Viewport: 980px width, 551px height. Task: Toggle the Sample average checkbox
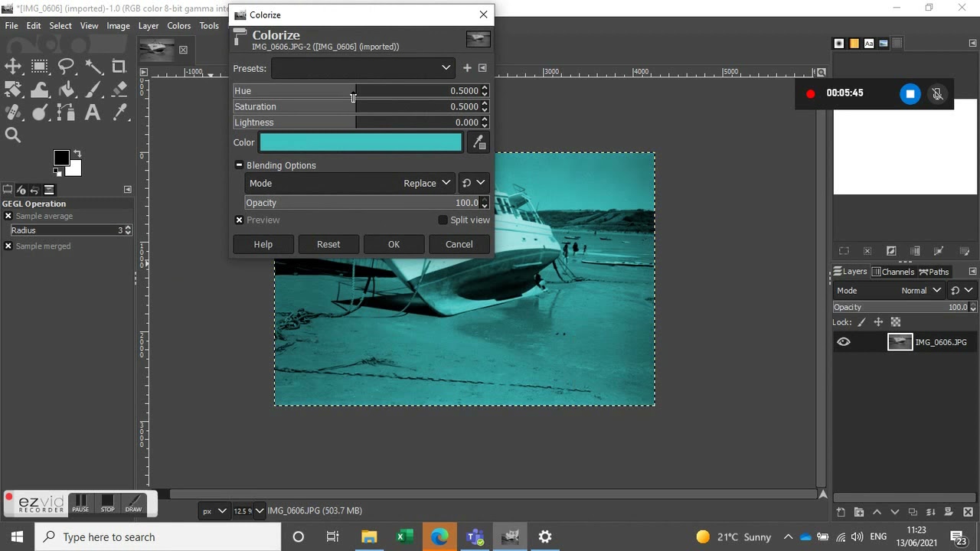click(8, 216)
